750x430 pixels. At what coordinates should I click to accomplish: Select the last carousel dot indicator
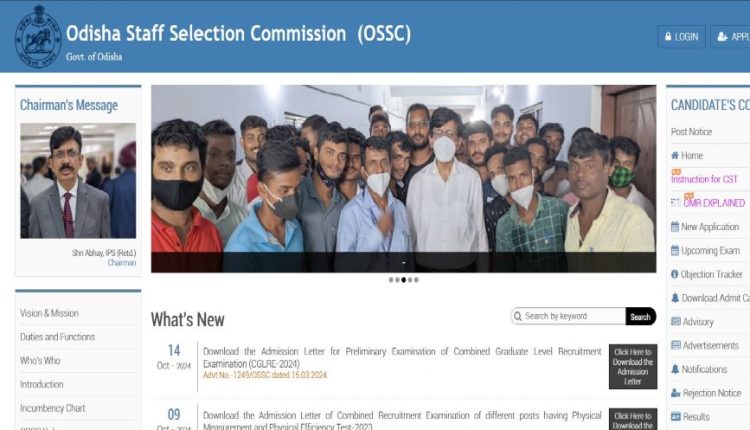(416, 280)
